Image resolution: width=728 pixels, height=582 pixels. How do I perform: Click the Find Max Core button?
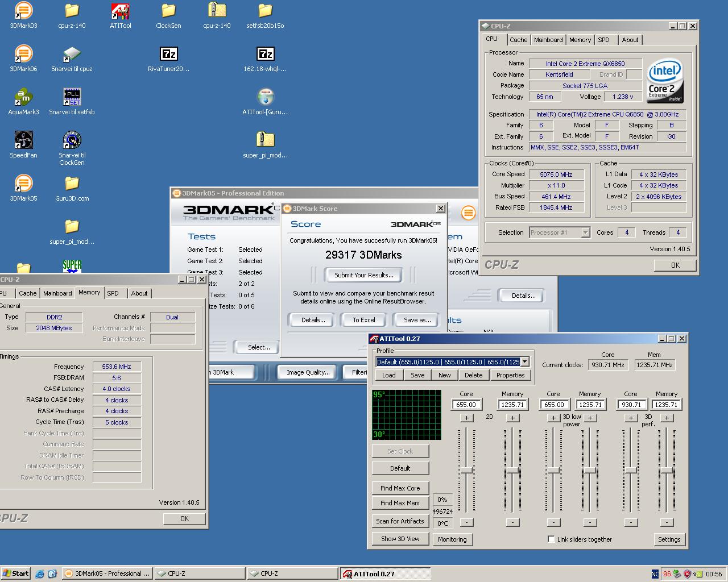(400, 488)
